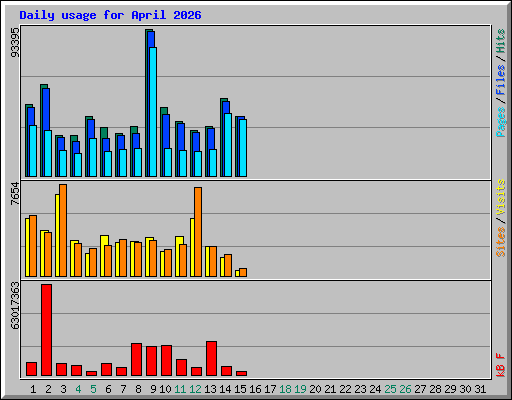
Task: Click green weekend day 18 label
Action: click(285, 389)
